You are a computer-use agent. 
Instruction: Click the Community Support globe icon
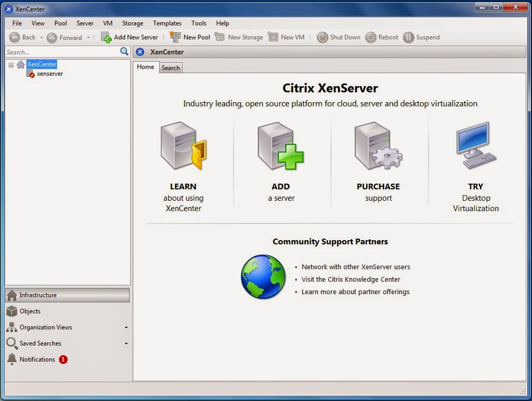click(263, 276)
